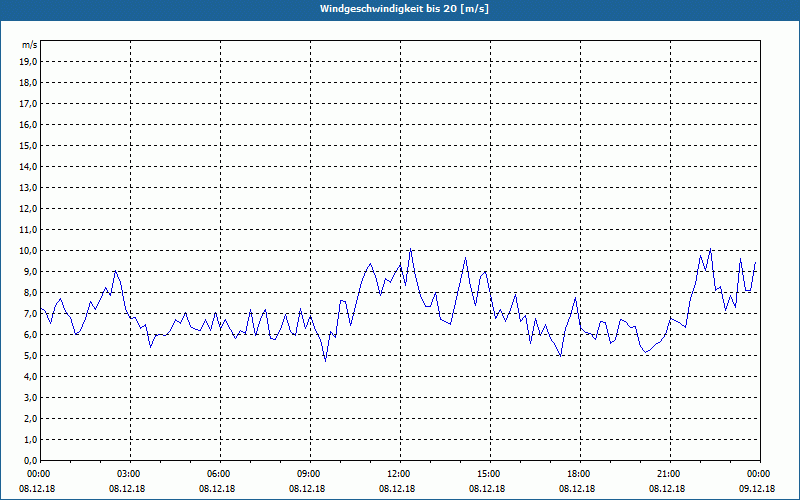Image resolution: width=800 pixels, height=500 pixels.
Task: Select the 5,0 y-axis value
Action: [x=31, y=356]
